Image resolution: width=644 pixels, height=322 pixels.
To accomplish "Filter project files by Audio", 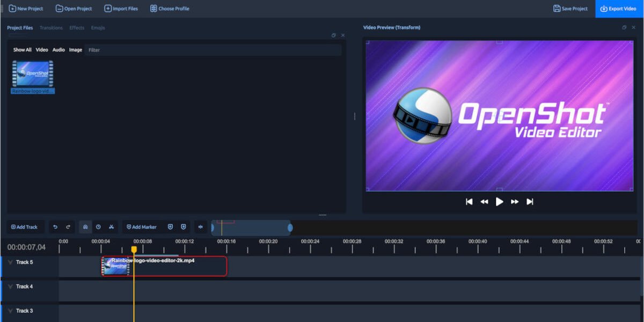I will pyautogui.click(x=58, y=50).
